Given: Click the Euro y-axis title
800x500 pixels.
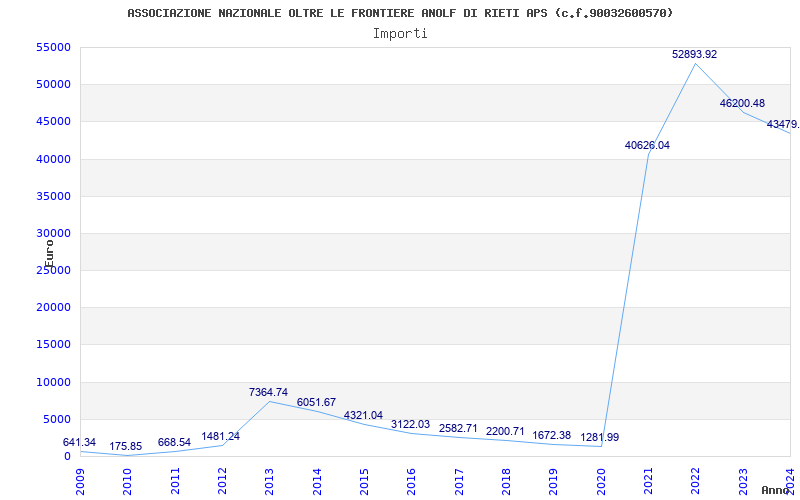Looking at the screenshot, I should [x=49, y=252].
